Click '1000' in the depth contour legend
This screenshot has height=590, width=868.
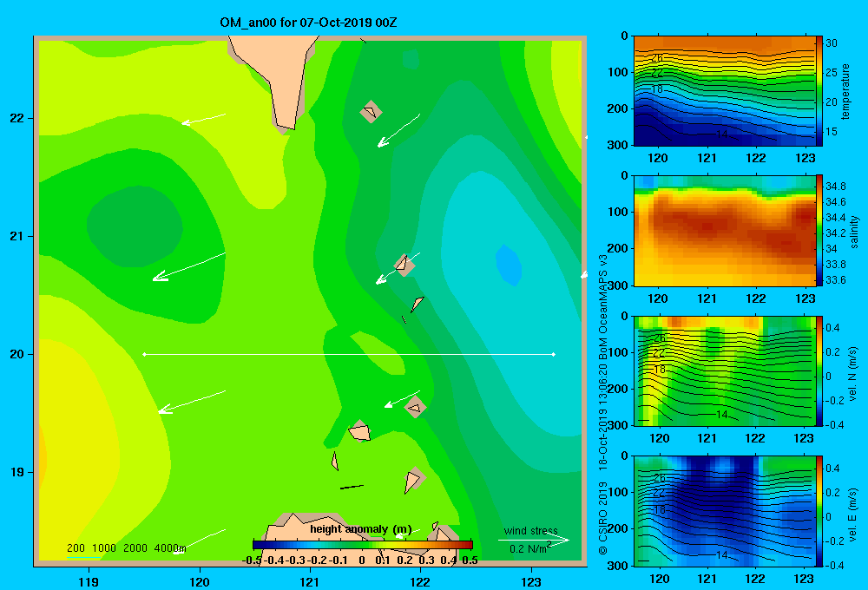tap(104, 548)
